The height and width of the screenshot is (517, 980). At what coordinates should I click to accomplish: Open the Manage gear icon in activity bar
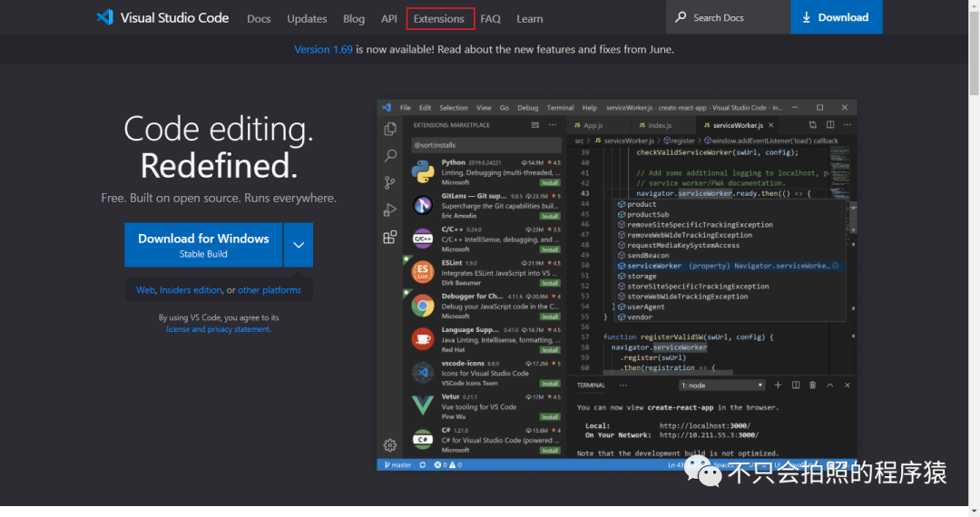[390, 444]
